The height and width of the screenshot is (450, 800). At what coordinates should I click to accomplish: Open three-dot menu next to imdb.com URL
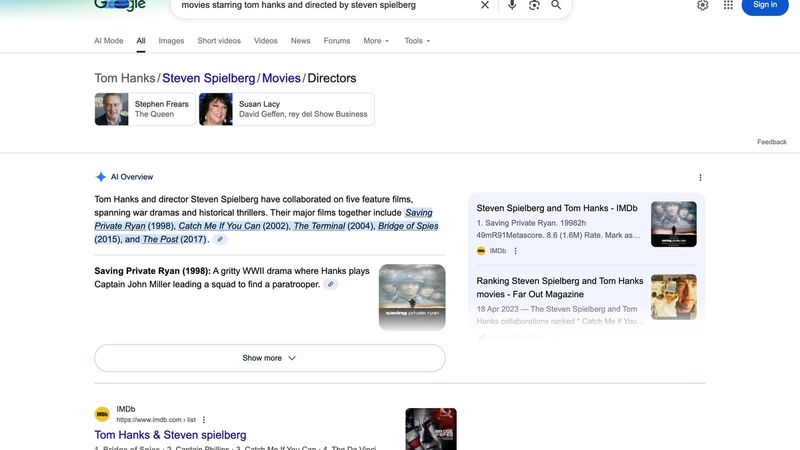coord(204,420)
